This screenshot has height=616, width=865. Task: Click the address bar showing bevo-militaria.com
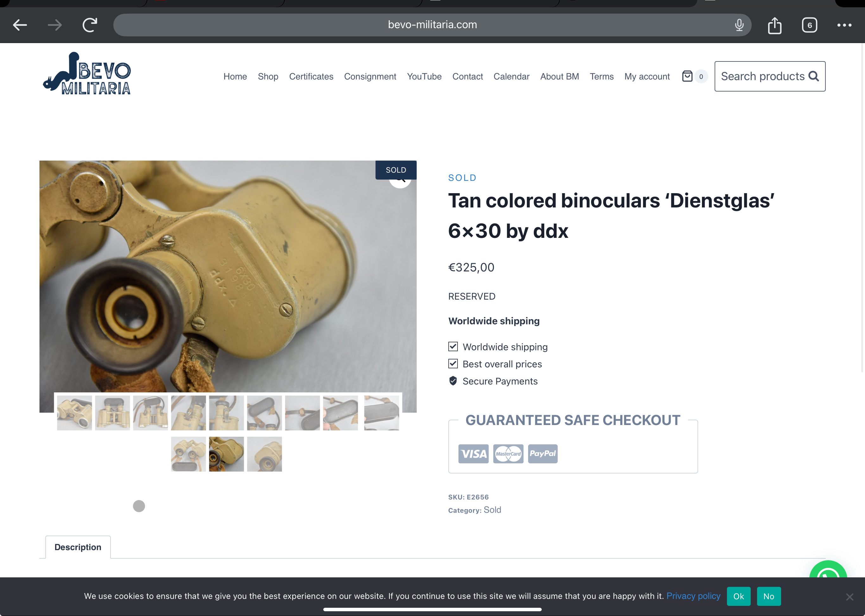432,25
